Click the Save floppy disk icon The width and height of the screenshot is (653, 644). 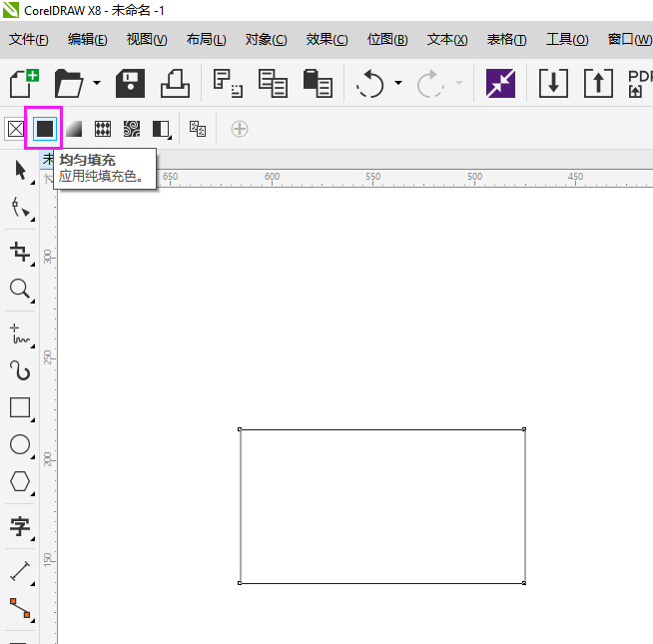tap(131, 83)
